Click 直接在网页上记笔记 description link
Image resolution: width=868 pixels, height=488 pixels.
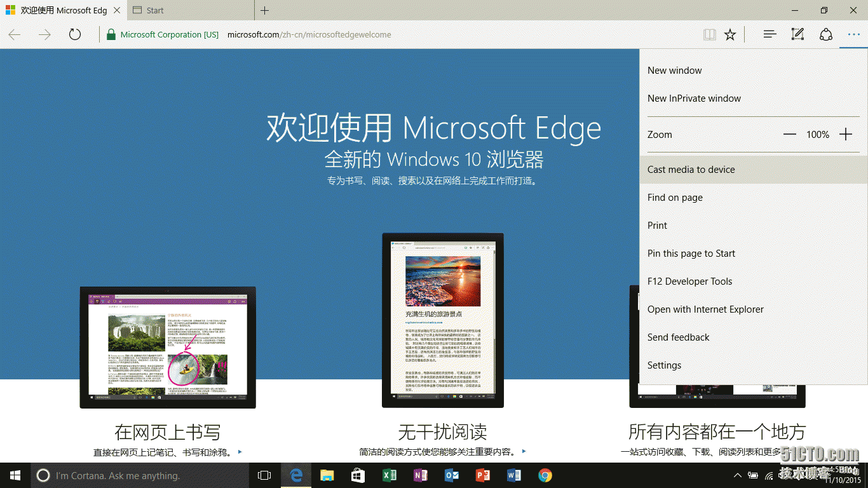(168, 452)
